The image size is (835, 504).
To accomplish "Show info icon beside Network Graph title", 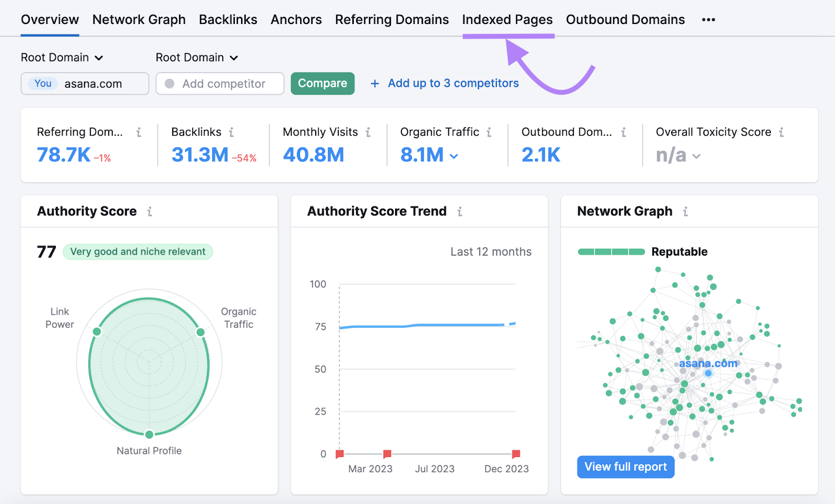I will (685, 212).
